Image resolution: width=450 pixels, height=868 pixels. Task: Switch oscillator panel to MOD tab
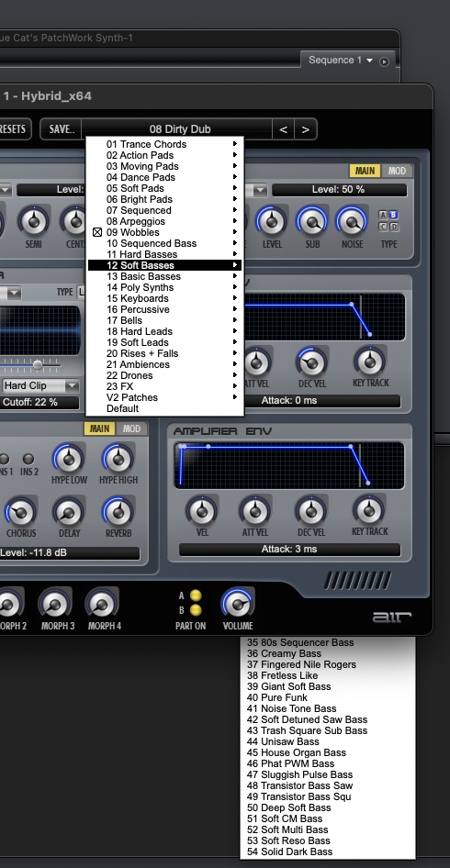click(x=397, y=171)
